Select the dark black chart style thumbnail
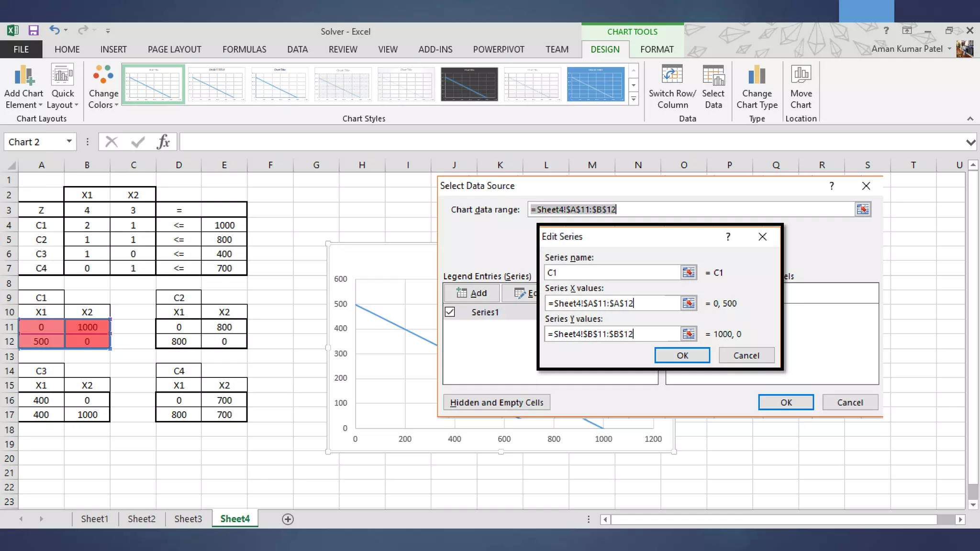The width and height of the screenshot is (980, 551). pyautogui.click(x=469, y=84)
